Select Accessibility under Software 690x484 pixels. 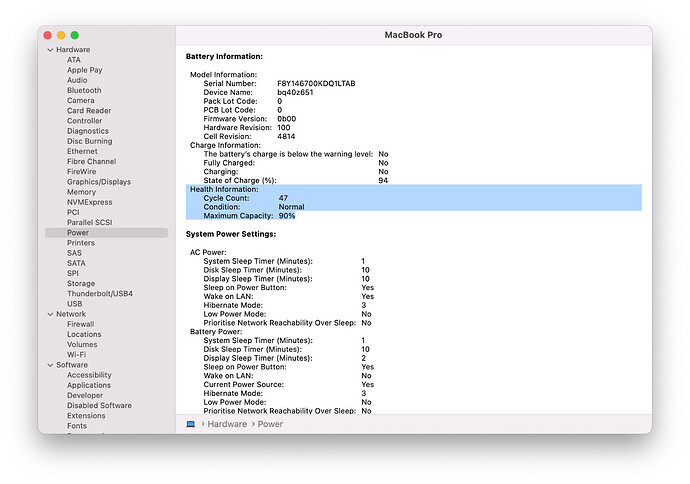point(89,375)
